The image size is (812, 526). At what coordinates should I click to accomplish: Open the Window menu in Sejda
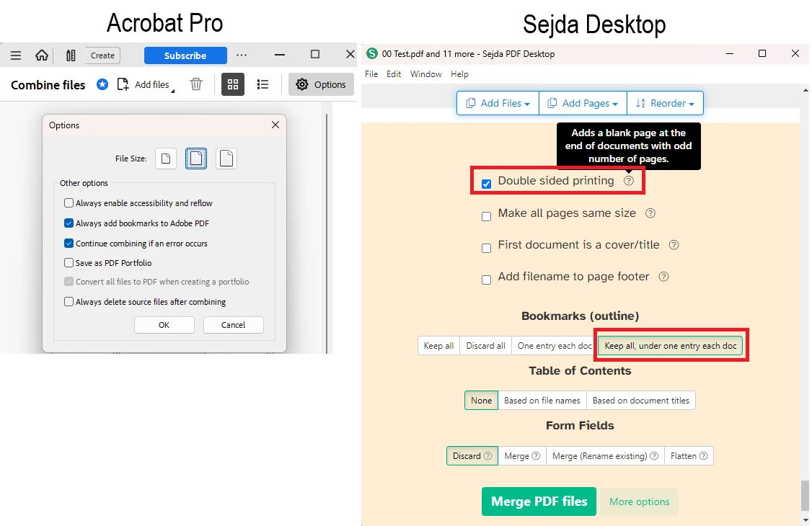[x=425, y=74]
